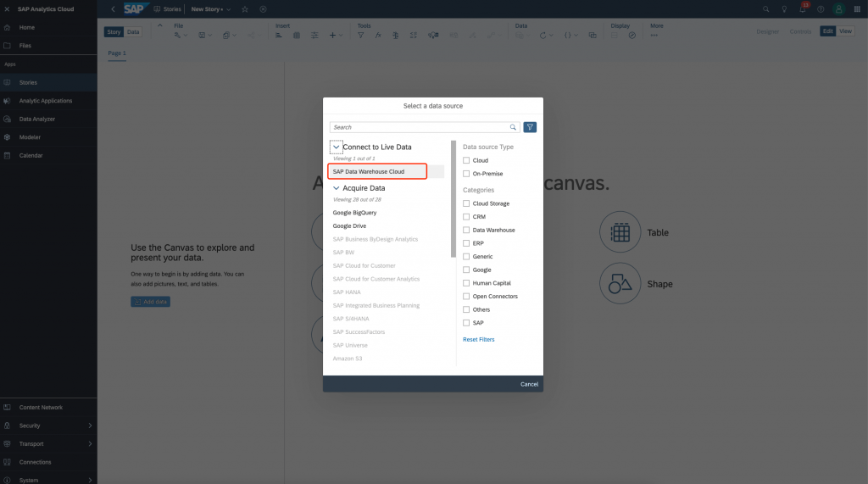The width and height of the screenshot is (868, 484).
Task: Check the ERP category
Action: (x=466, y=243)
